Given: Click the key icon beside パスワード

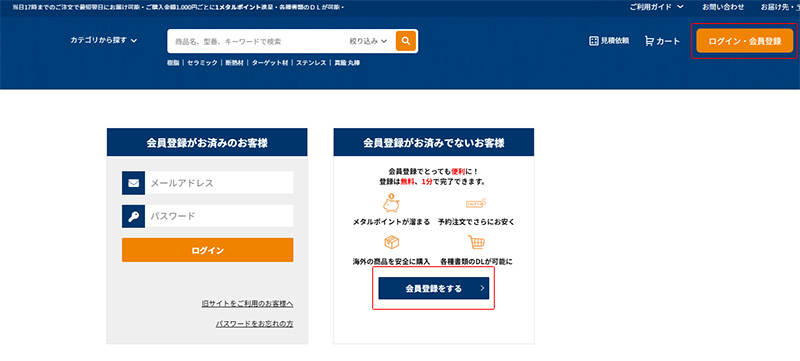Looking at the screenshot, I should [x=133, y=216].
